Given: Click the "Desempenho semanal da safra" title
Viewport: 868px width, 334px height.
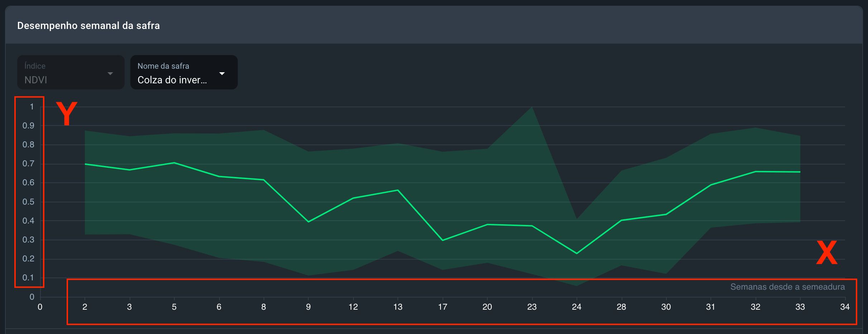Looking at the screenshot, I should click(x=88, y=26).
